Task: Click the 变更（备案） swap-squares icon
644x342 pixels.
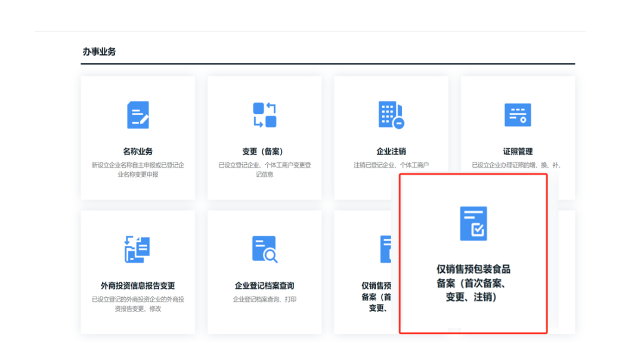Action: point(264,115)
